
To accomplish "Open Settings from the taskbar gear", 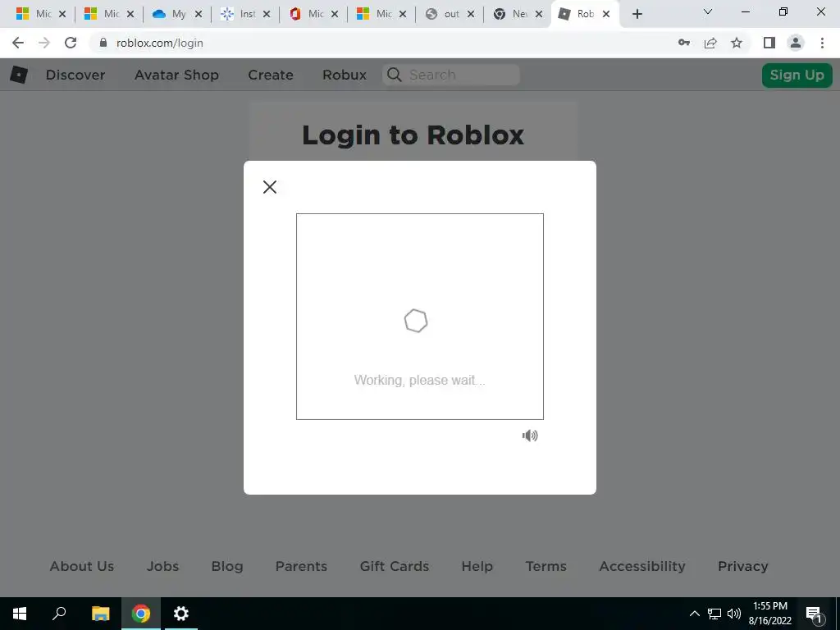I will pos(181,614).
